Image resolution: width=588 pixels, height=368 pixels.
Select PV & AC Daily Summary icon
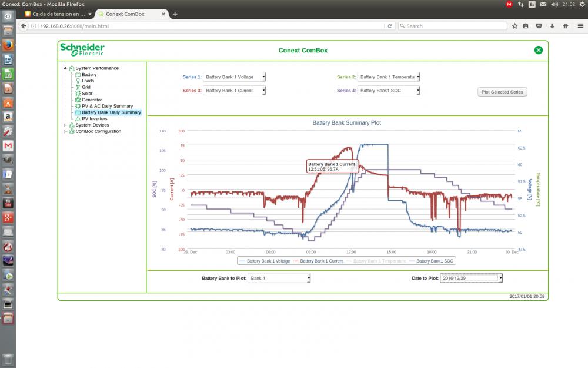pyautogui.click(x=78, y=106)
